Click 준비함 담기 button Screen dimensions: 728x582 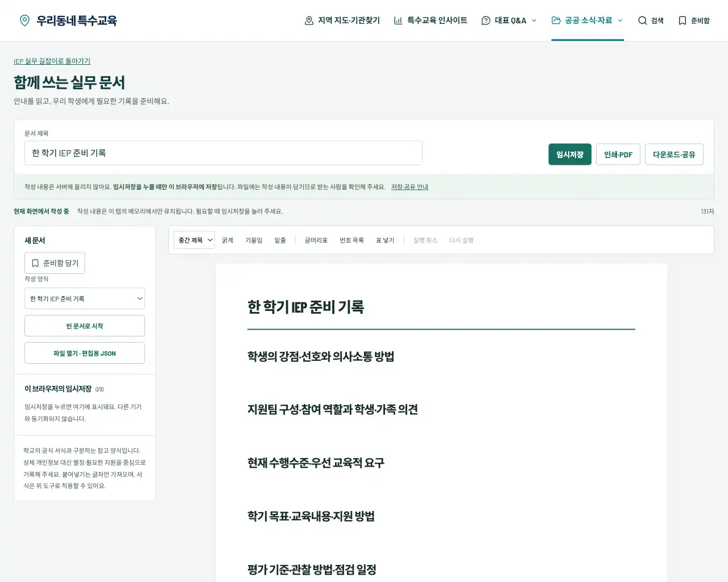click(x=55, y=263)
